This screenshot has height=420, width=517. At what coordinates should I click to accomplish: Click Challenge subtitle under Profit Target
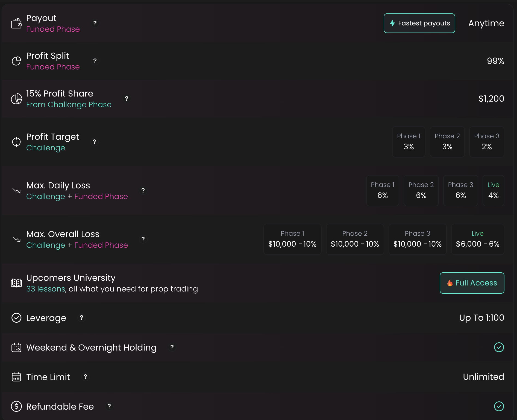coord(46,148)
